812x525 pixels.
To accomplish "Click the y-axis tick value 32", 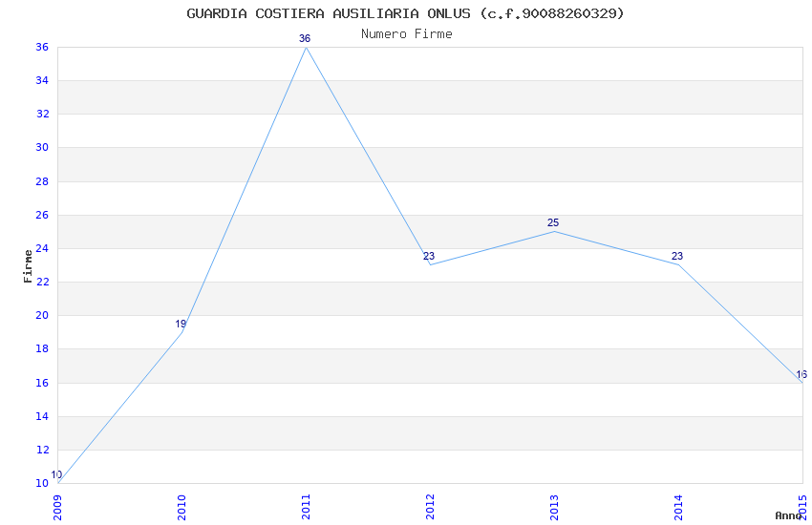I will (42, 115).
